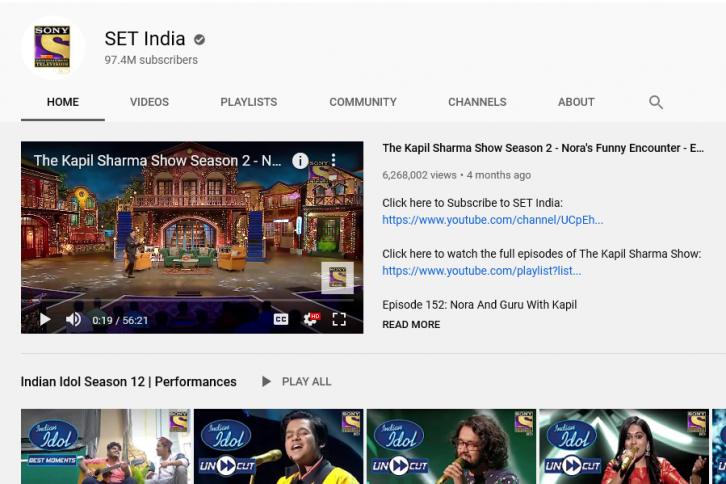Play the featured Kapil Sharma video

tap(45, 319)
